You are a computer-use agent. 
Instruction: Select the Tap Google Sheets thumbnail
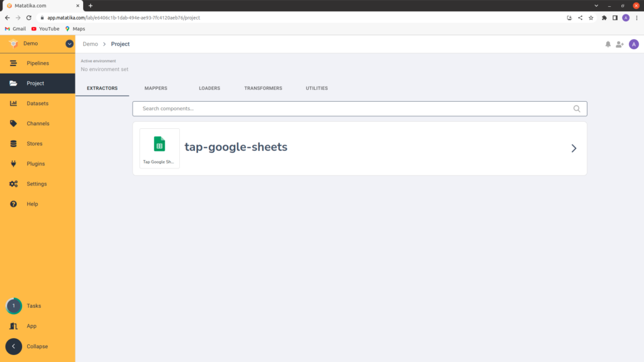160,148
